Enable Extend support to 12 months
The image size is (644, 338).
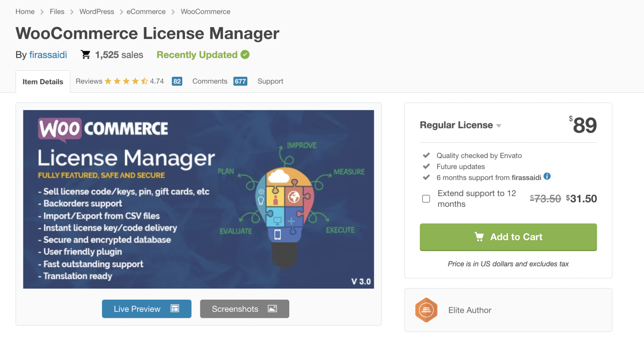pyautogui.click(x=426, y=199)
